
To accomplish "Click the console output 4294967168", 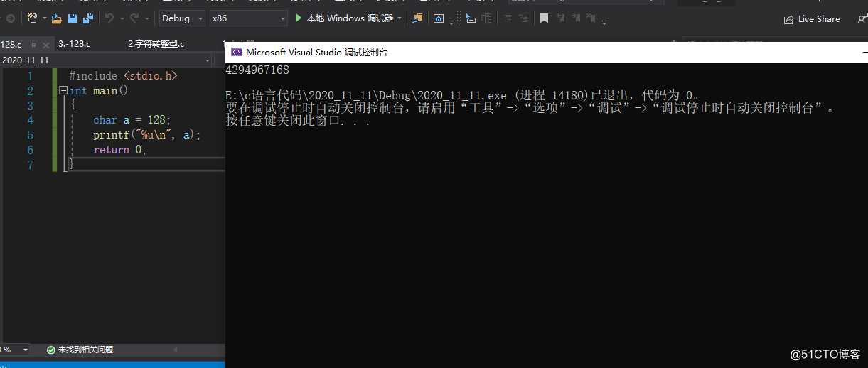I will [x=257, y=70].
